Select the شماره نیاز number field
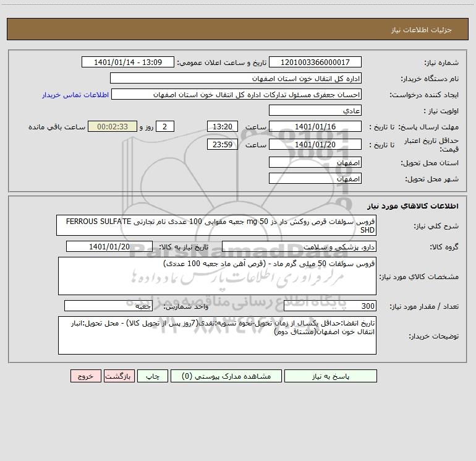 [315, 62]
